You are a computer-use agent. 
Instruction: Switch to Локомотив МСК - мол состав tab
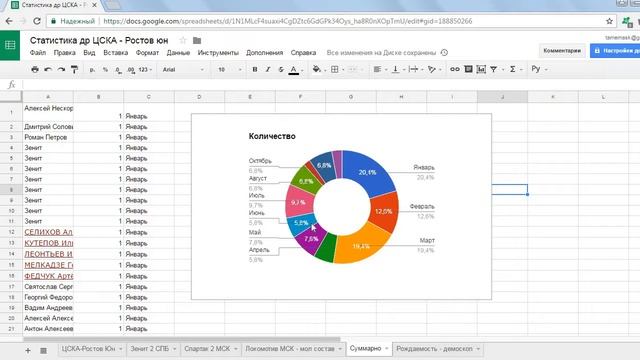click(x=290, y=349)
